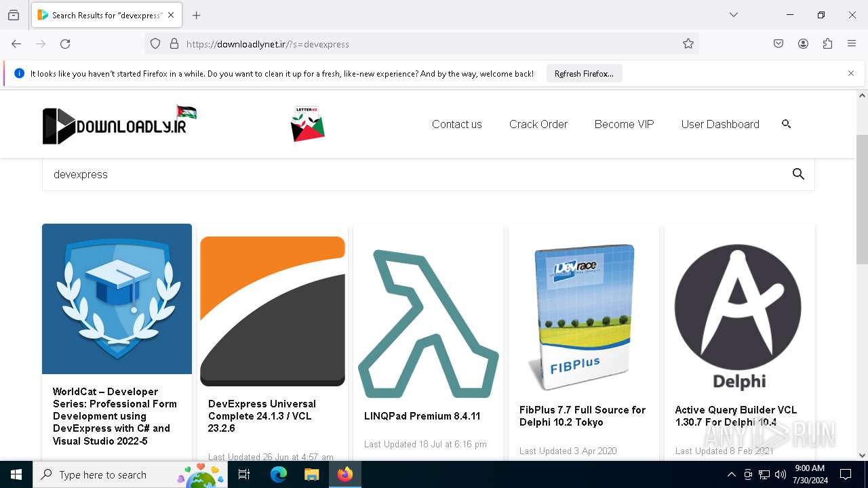This screenshot has width=868, height=488.
Task: Dismiss the Firefox notification bar
Action: 851,73
